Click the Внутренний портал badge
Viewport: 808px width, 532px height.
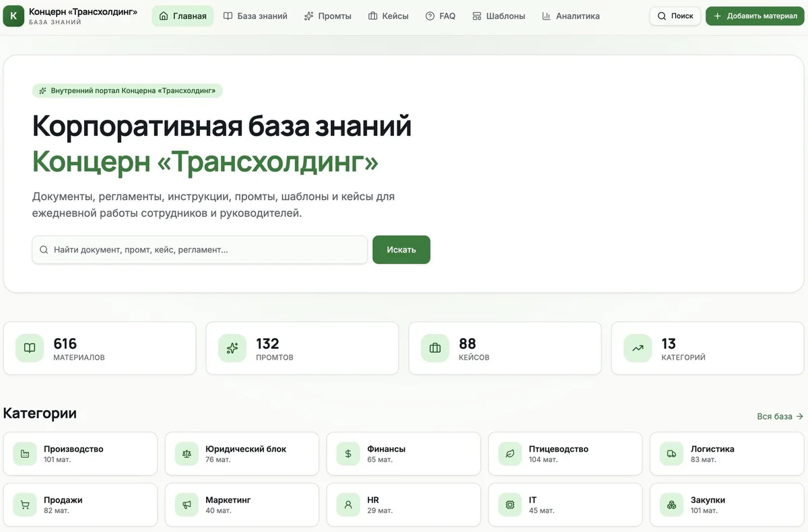[x=127, y=90]
